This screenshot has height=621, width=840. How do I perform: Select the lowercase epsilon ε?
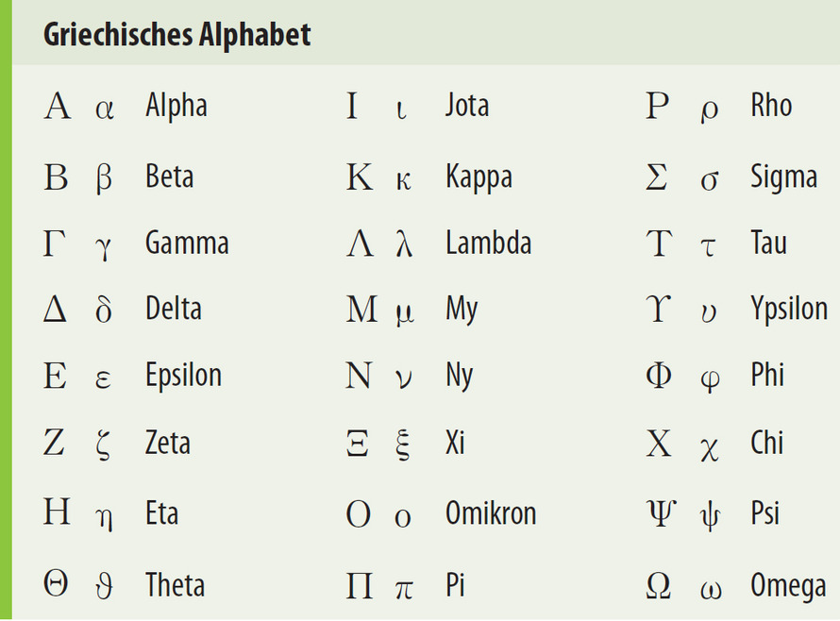click(103, 378)
